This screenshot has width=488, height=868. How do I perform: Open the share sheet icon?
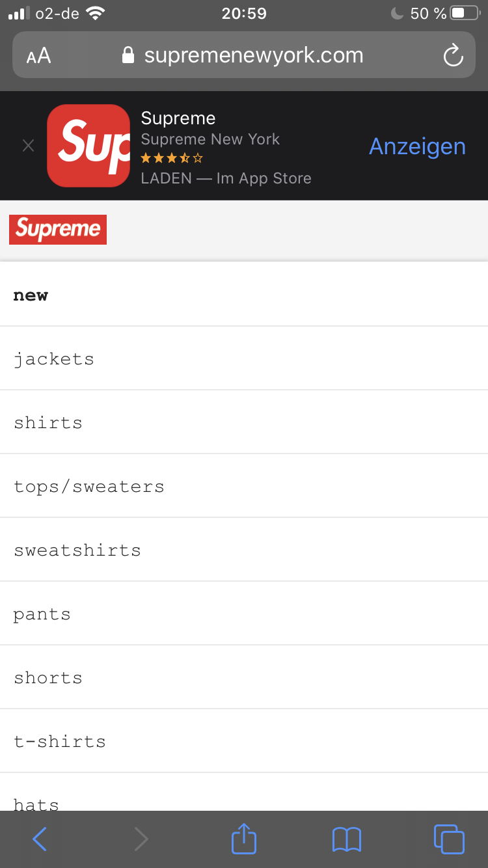point(244,838)
